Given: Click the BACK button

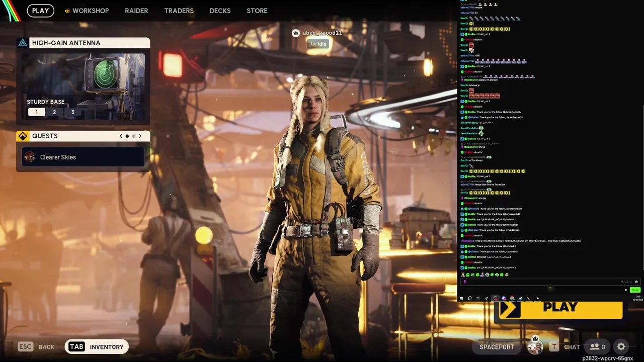Looking at the screenshot, I should pos(46,347).
